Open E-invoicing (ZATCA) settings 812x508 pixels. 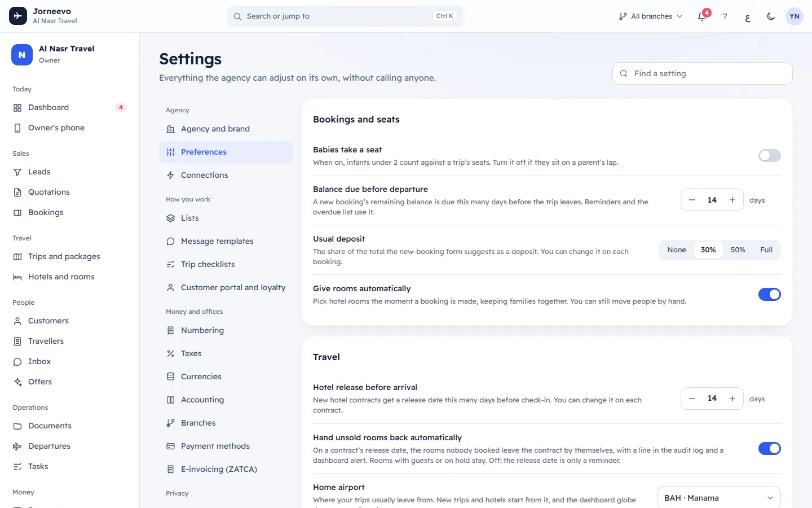(226, 469)
